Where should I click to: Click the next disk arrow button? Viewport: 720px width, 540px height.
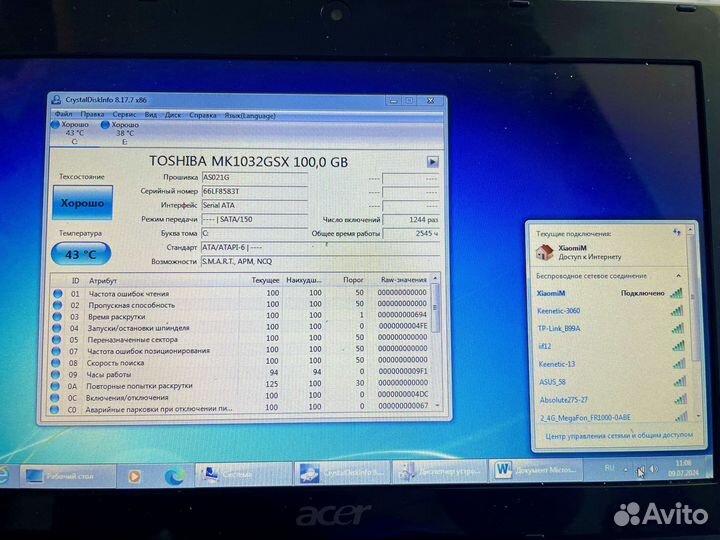coord(432,162)
